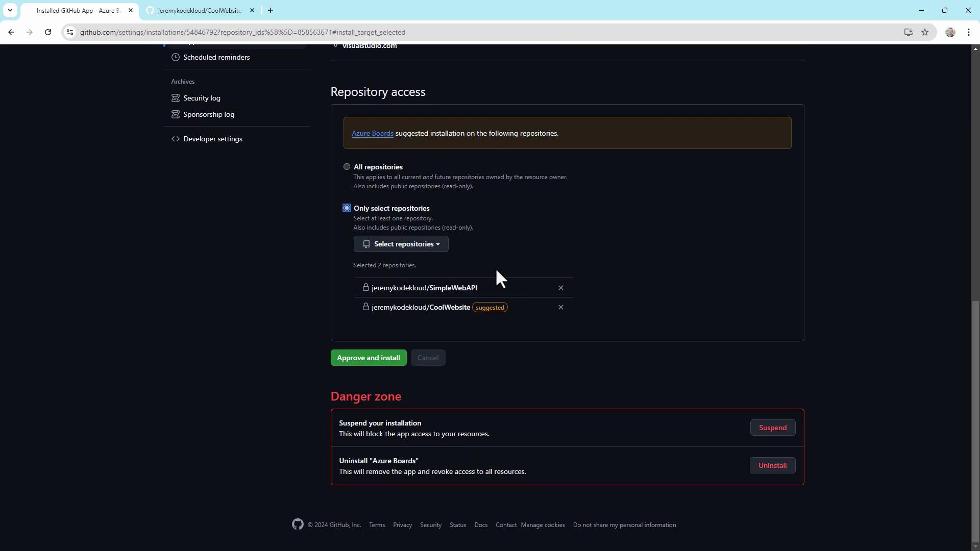Click the jeremykodekloud/SimpleWebAPI repository name
The width and height of the screenshot is (980, 551).
coord(424,288)
